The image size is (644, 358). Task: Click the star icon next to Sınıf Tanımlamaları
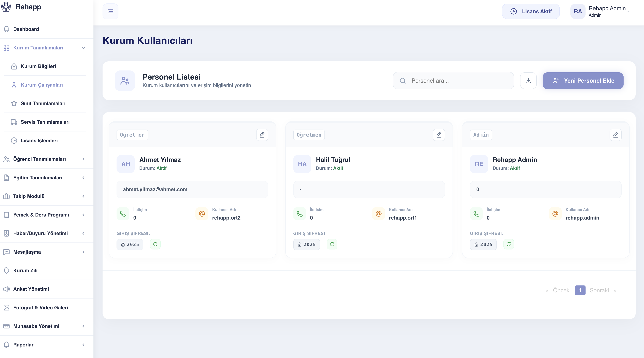[x=14, y=103]
